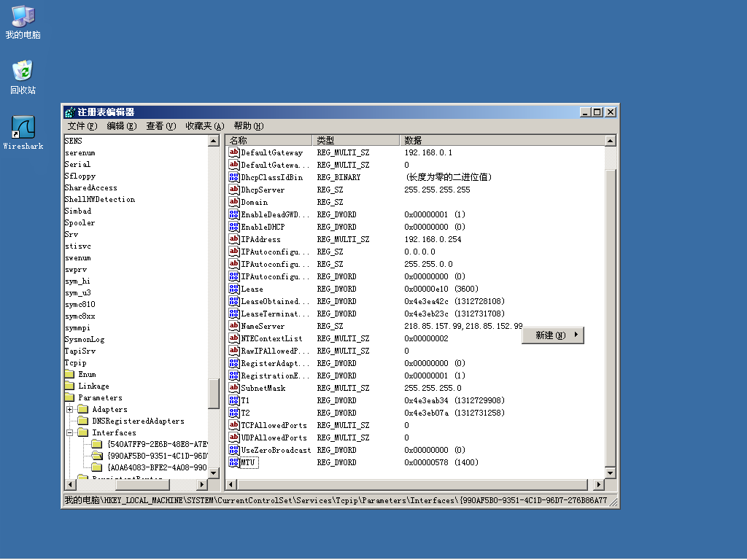Select the DhcpClassIdBin binary value icon

[x=233, y=177]
